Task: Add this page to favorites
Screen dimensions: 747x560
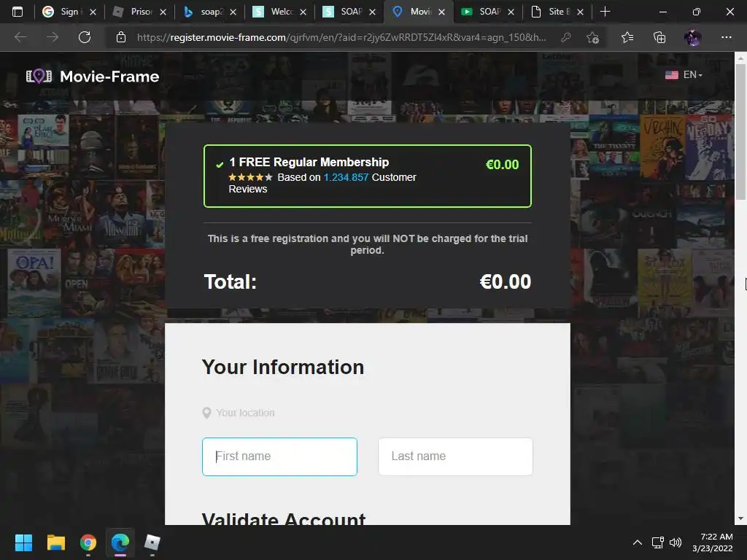Action: click(x=592, y=37)
